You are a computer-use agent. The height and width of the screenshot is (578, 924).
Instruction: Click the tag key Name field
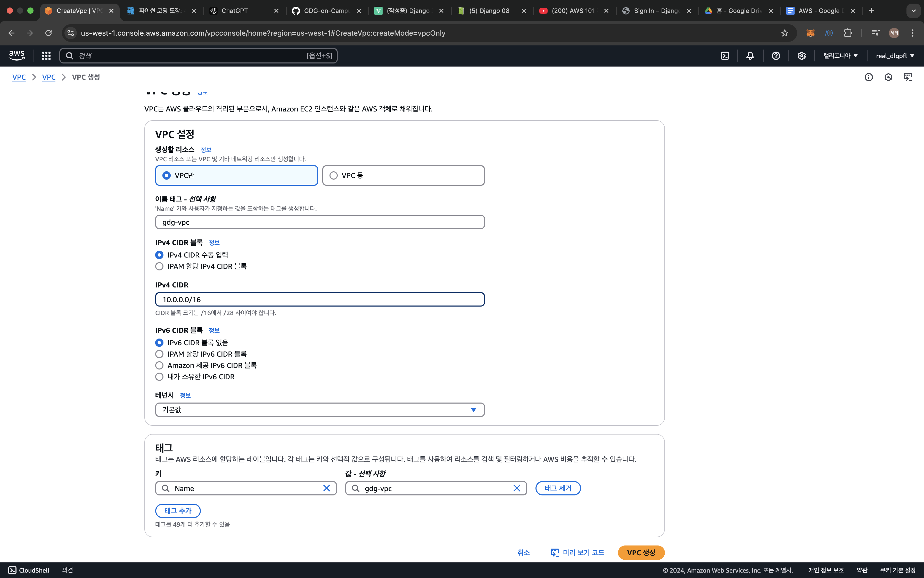pyautogui.click(x=246, y=488)
